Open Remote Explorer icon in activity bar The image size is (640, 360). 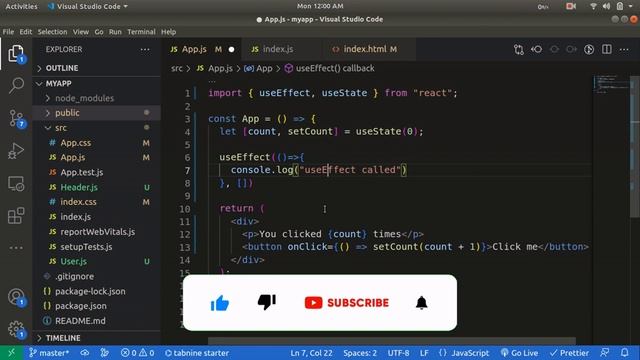pos(16,184)
